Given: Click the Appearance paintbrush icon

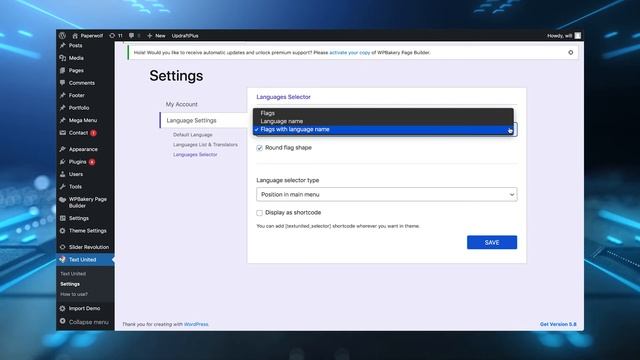Looking at the screenshot, I should [62, 149].
